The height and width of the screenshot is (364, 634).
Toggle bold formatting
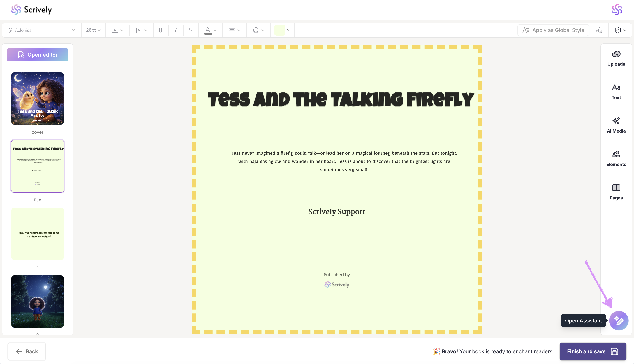click(x=161, y=30)
